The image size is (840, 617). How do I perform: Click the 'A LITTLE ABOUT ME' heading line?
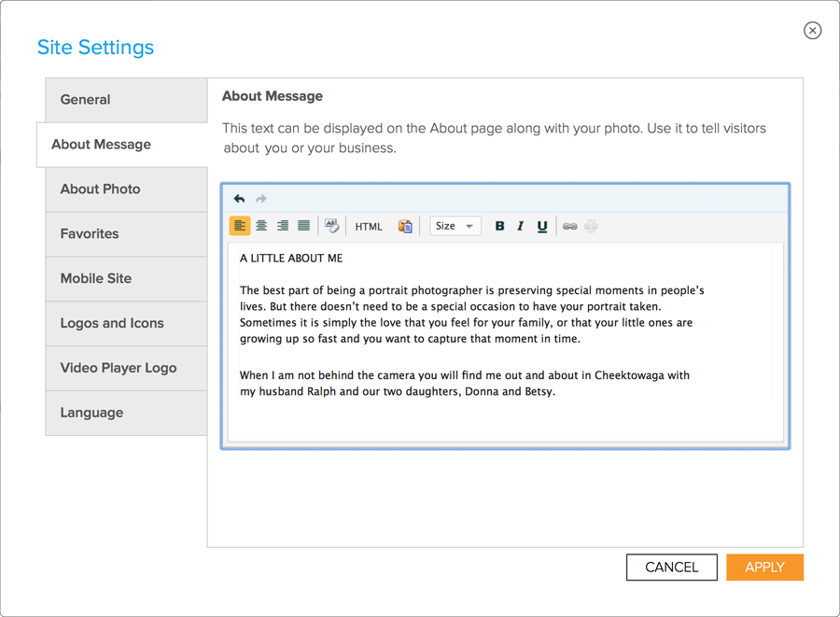pos(291,259)
